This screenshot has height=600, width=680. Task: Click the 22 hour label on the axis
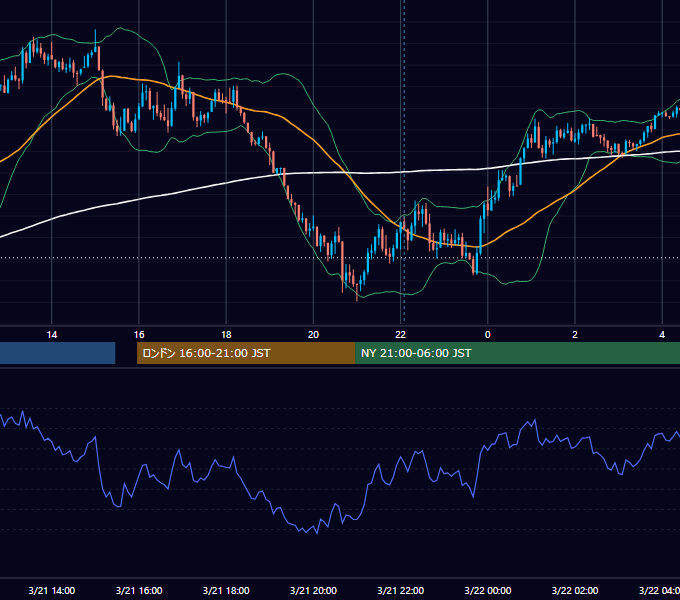400,335
